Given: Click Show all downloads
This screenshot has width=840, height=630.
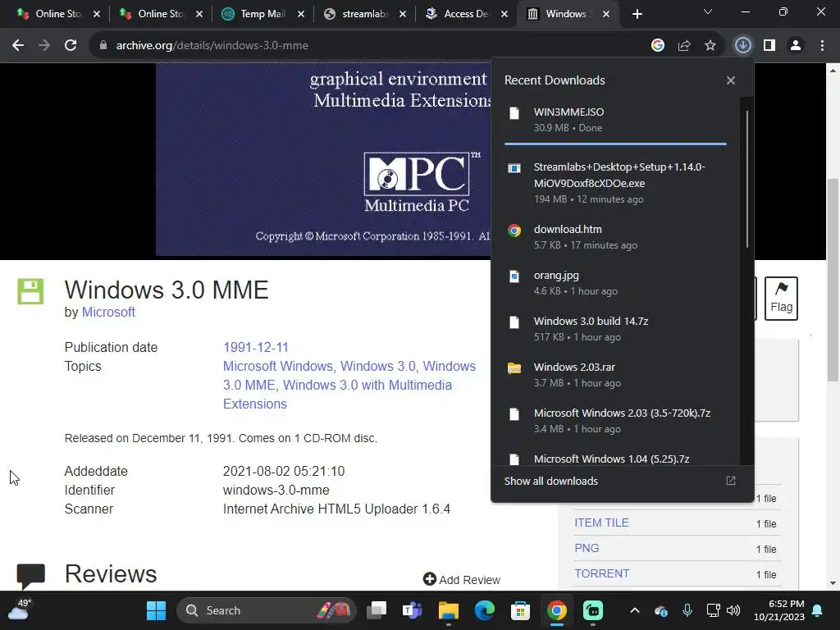Looking at the screenshot, I should (550, 481).
